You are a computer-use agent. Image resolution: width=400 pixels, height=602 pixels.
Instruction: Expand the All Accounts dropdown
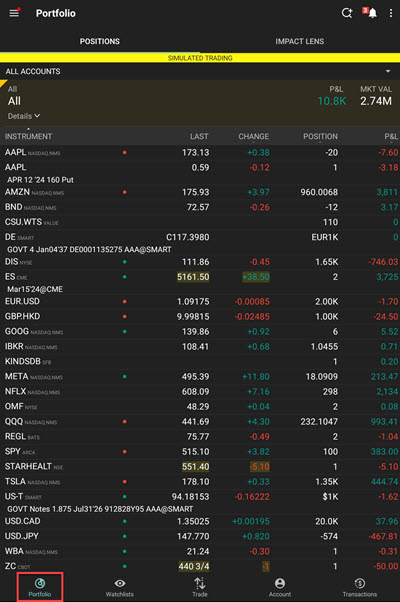click(200, 71)
